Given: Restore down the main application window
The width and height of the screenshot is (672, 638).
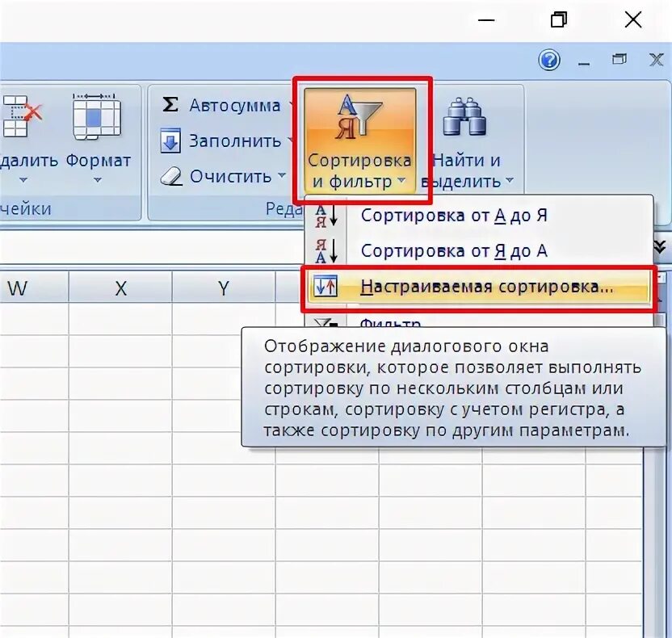Looking at the screenshot, I should [x=558, y=19].
